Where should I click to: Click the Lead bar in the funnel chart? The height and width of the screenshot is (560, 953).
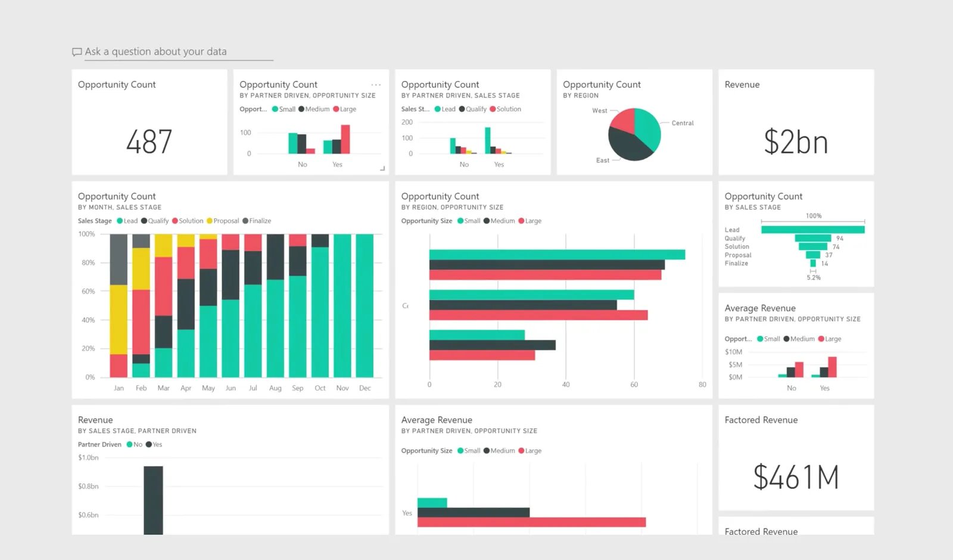(x=812, y=230)
